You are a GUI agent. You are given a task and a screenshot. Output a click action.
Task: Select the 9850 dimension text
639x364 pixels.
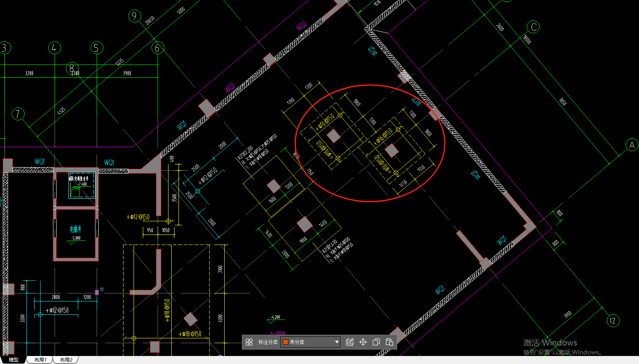pos(563,102)
